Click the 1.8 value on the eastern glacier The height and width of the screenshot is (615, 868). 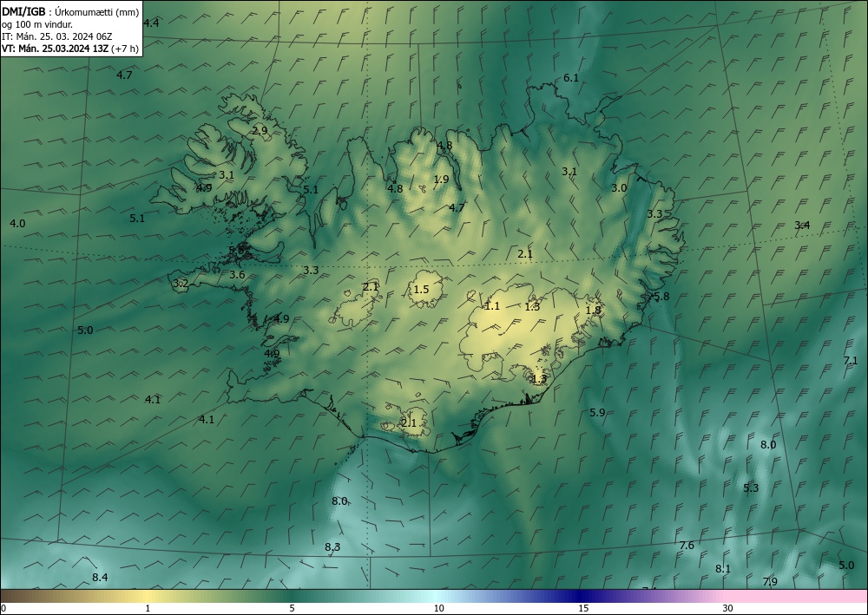click(x=594, y=311)
